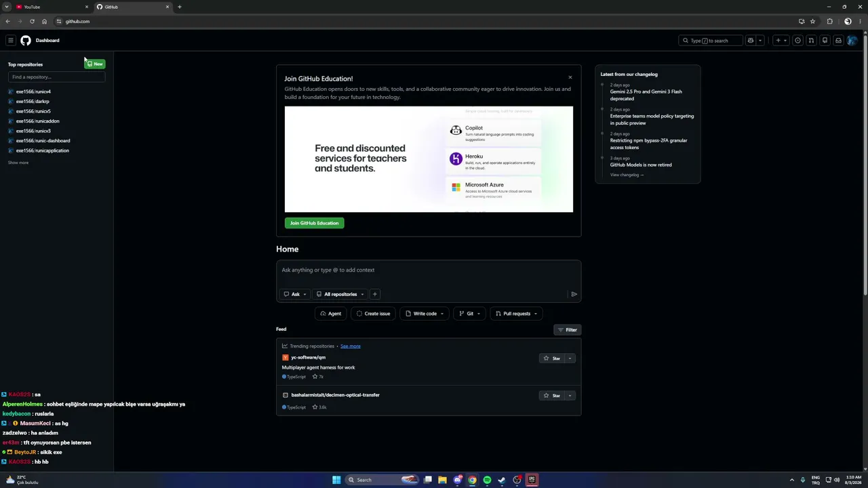
Task: Expand the Create new plus dropdown
Action: point(781,41)
